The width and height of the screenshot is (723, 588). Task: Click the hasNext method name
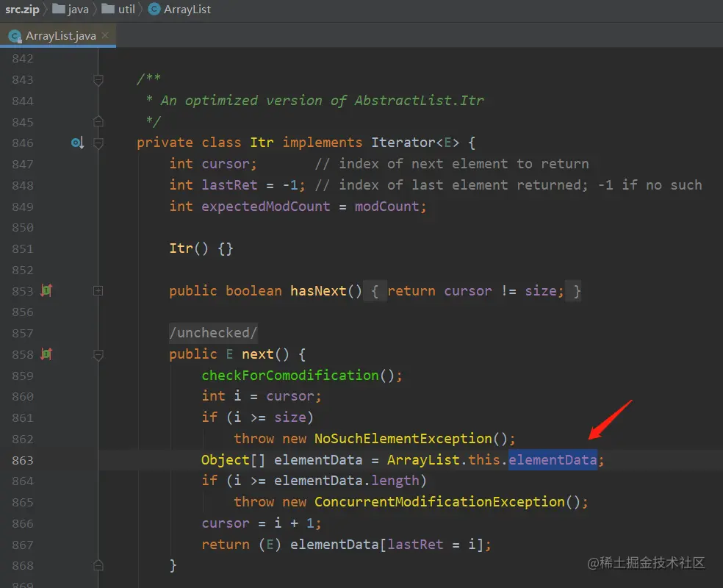pos(318,291)
